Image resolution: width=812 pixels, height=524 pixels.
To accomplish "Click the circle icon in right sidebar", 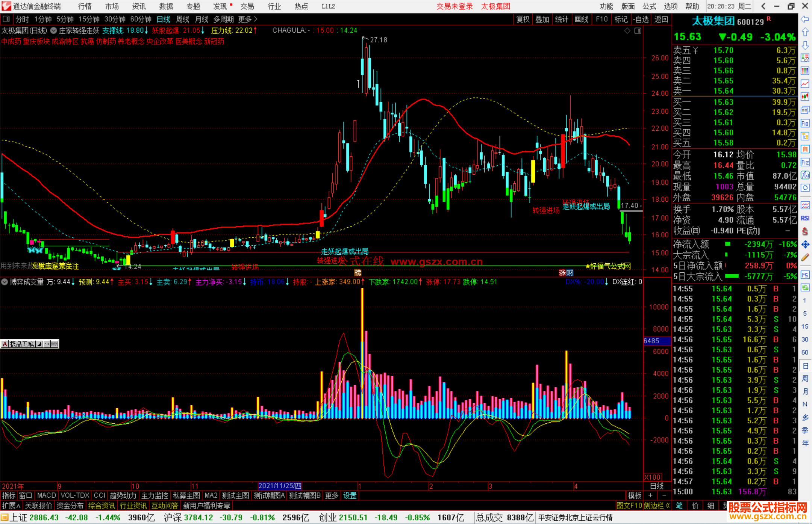I will pyautogui.click(x=805, y=188).
